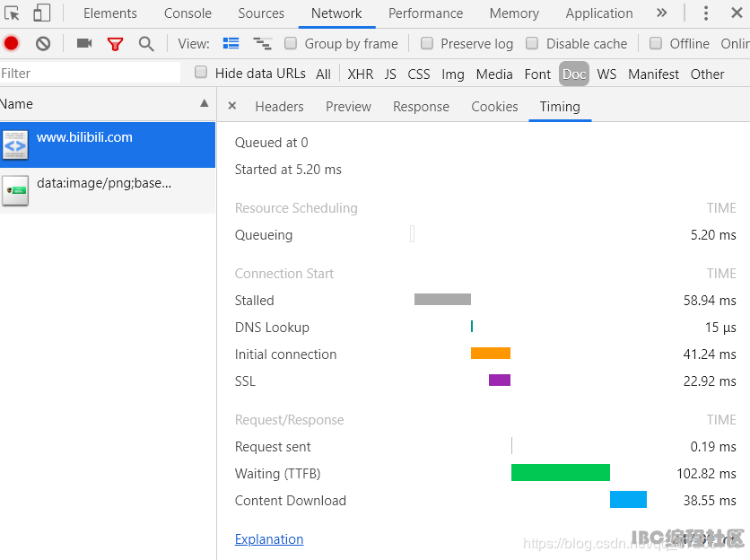This screenshot has height=560, width=750.
Task: Clear the network log icon
Action: point(43,44)
